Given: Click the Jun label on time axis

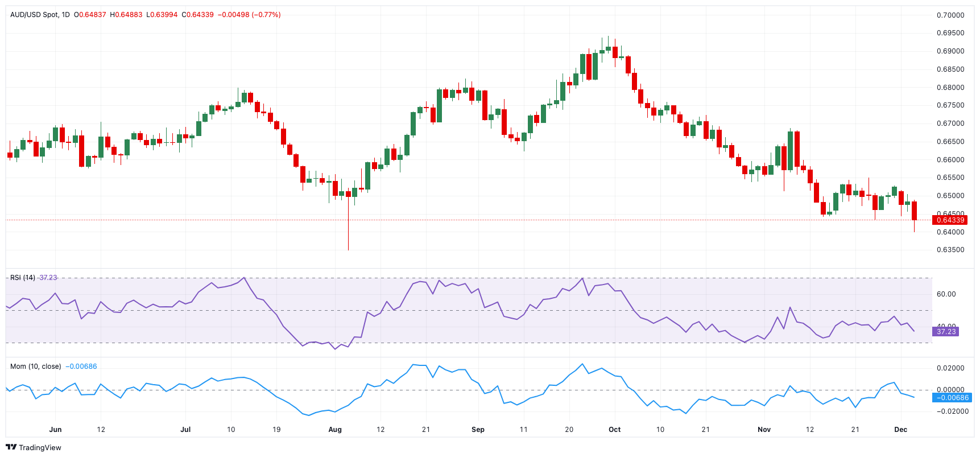Looking at the screenshot, I should coord(55,430).
